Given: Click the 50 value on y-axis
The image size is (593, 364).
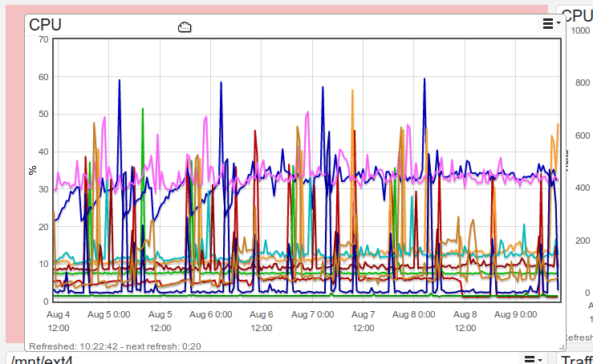Looking at the screenshot, I should pyautogui.click(x=43, y=114).
